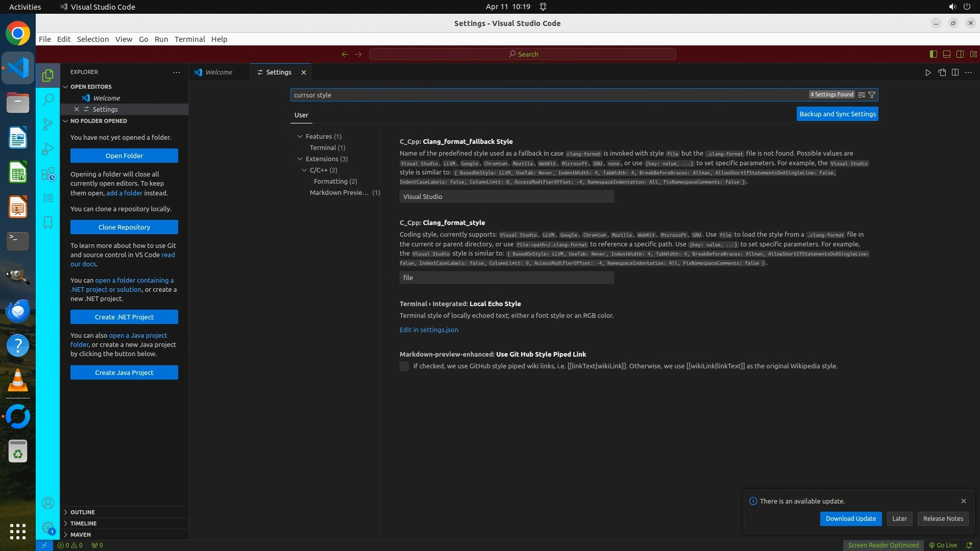Click the Manage gear icon
The image size is (980, 551).
(48, 528)
